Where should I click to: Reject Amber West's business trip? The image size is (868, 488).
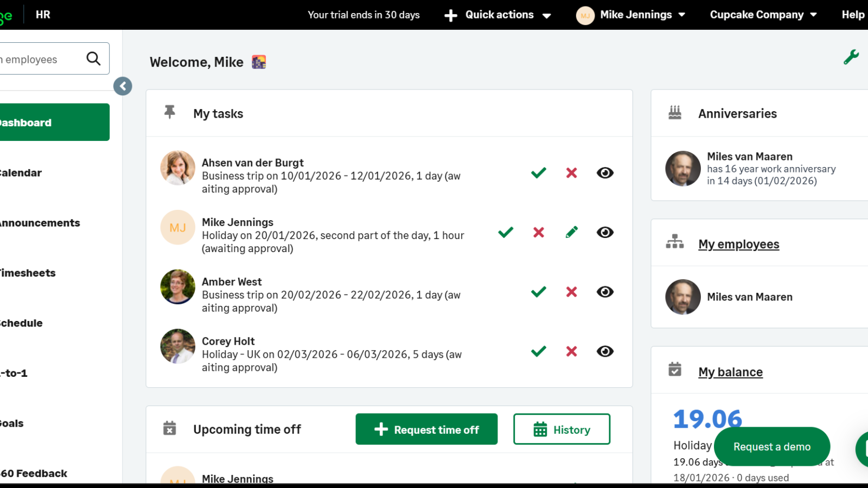571,292
